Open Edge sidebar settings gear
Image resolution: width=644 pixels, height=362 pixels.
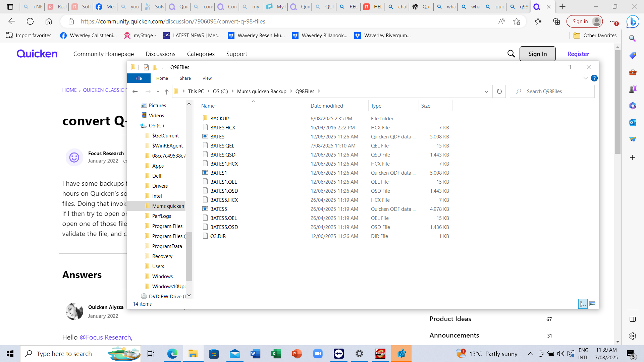pos(633,336)
